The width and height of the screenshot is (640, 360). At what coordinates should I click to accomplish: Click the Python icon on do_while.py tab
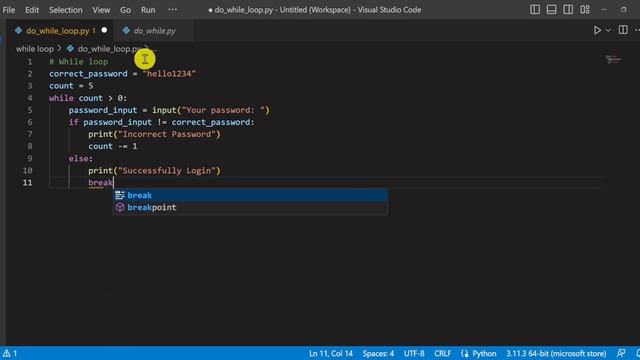(x=126, y=30)
